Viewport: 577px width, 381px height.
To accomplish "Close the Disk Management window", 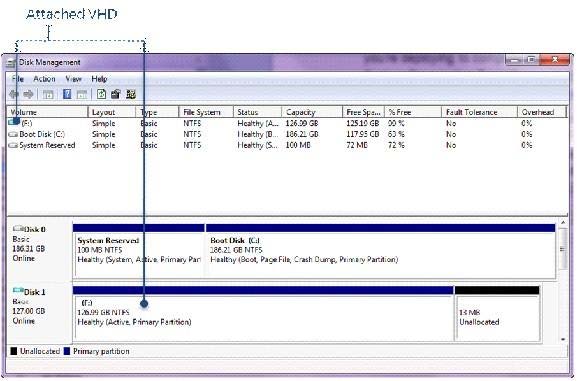I will (x=555, y=60).
